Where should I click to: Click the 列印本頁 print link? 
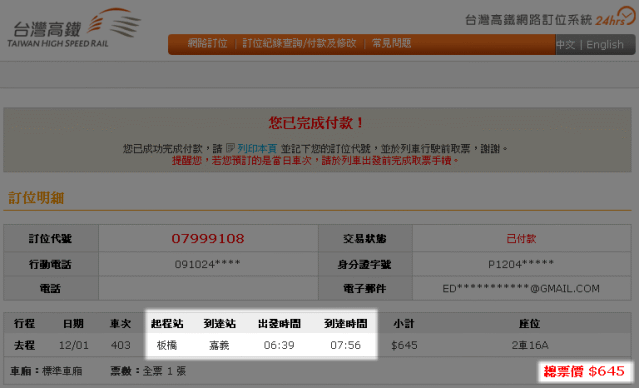(257, 148)
